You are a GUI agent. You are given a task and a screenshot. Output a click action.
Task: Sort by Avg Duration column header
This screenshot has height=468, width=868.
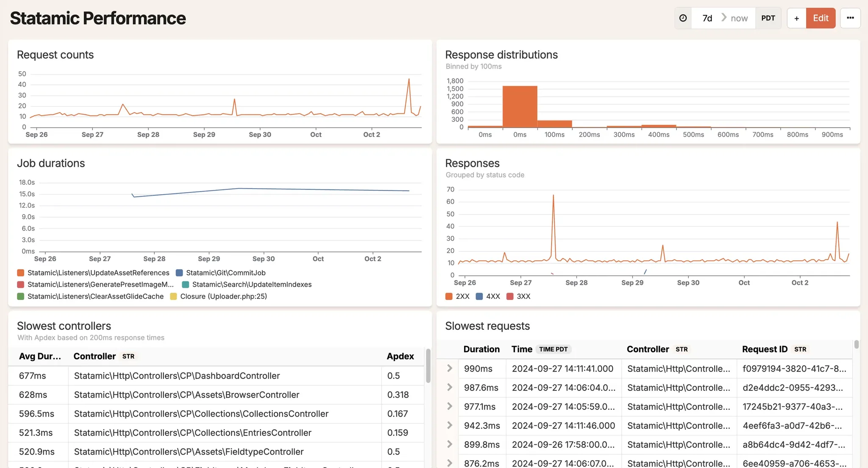40,356
